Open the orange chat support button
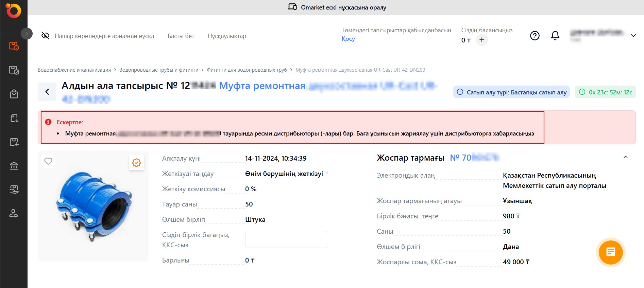 611,252
